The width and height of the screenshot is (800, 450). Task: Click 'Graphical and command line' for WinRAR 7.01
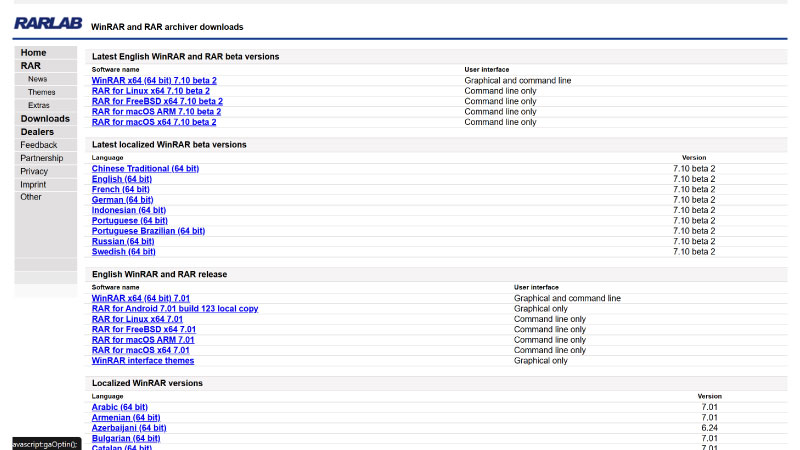click(567, 298)
